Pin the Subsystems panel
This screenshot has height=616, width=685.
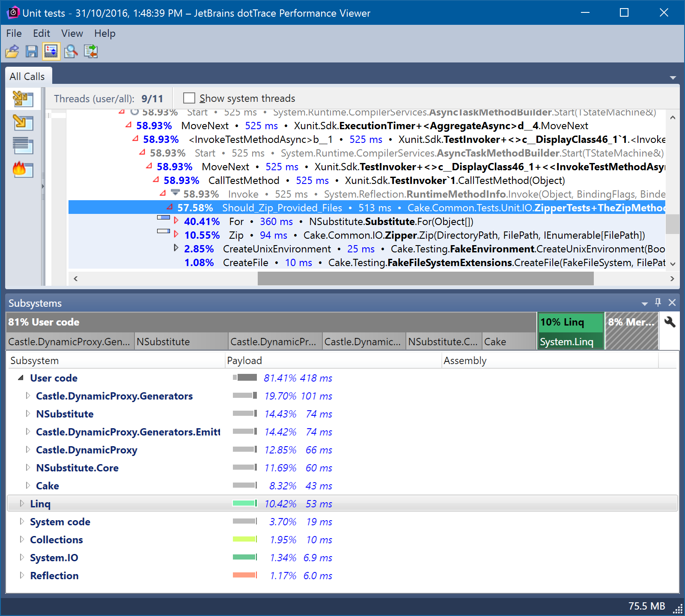658,302
